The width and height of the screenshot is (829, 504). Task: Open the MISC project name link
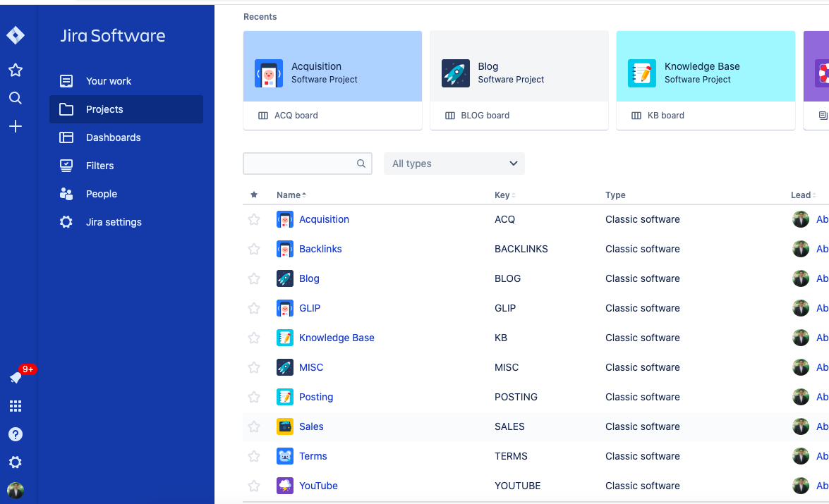pyautogui.click(x=311, y=367)
